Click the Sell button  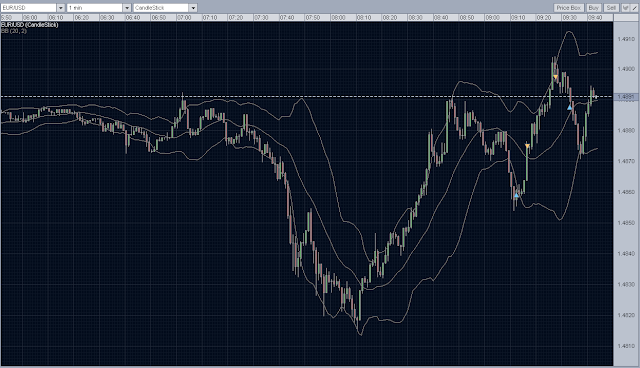pos(611,8)
